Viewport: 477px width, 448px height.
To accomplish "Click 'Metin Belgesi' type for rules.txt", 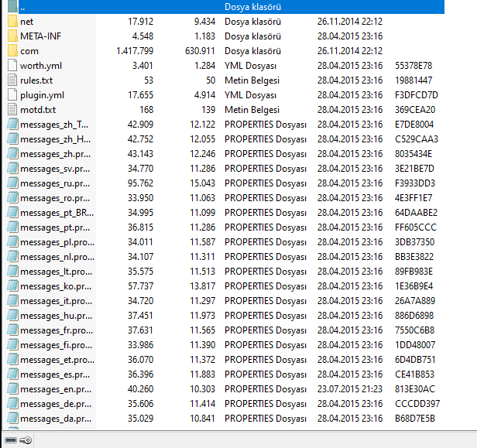I will click(252, 80).
